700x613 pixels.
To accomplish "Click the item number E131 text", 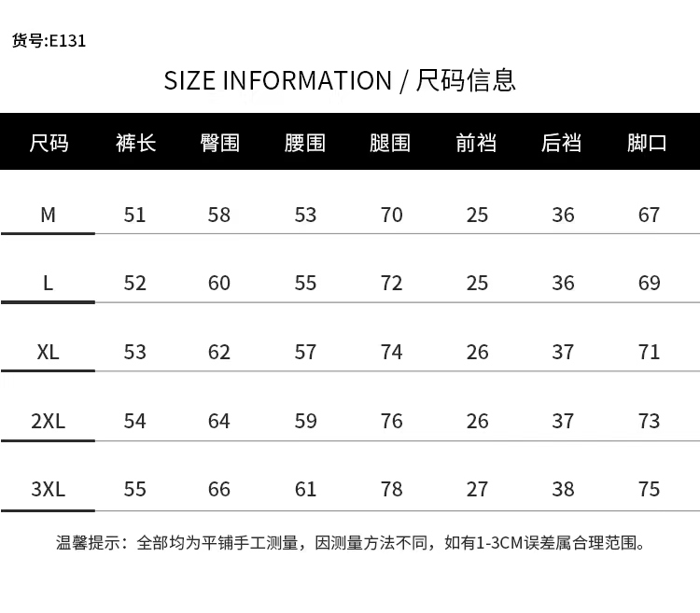I will [x=49, y=40].
